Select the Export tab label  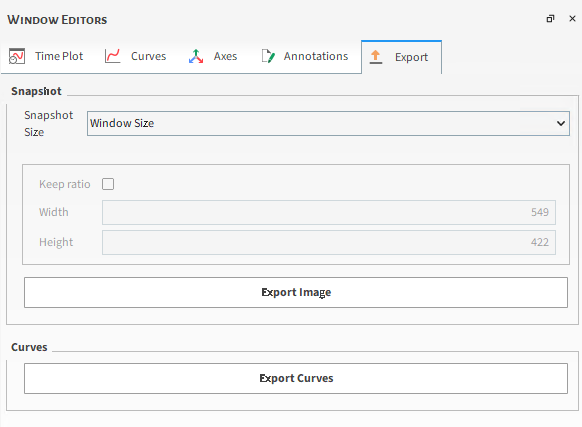tap(411, 57)
